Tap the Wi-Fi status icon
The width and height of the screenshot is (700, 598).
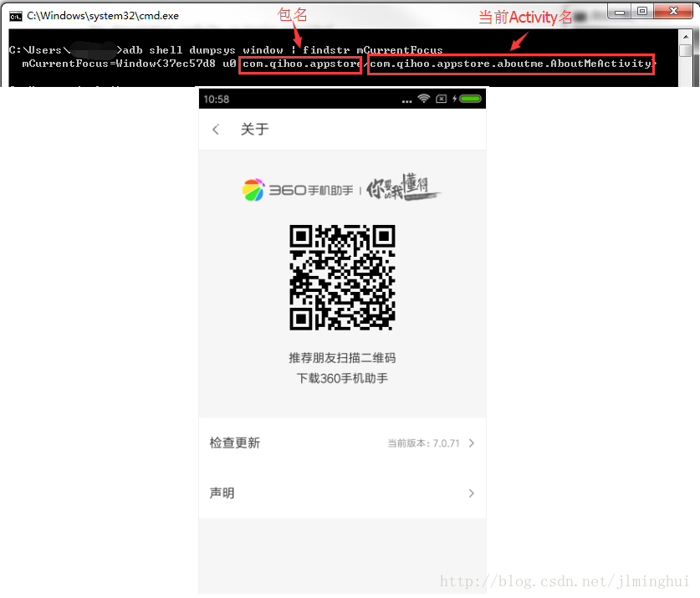[x=424, y=98]
